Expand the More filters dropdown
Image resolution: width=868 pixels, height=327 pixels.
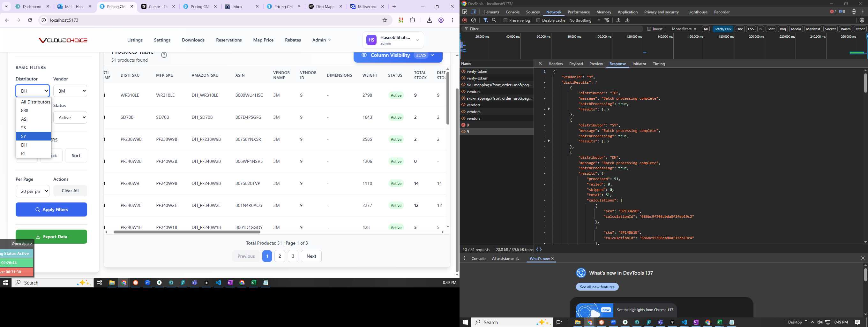click(684, 29)
